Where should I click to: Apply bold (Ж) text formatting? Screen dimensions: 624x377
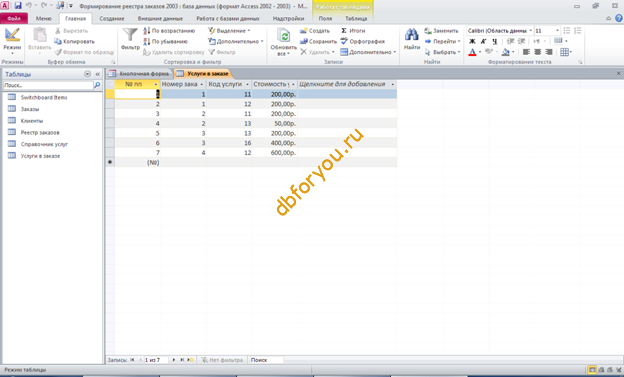tap(472, 41)
